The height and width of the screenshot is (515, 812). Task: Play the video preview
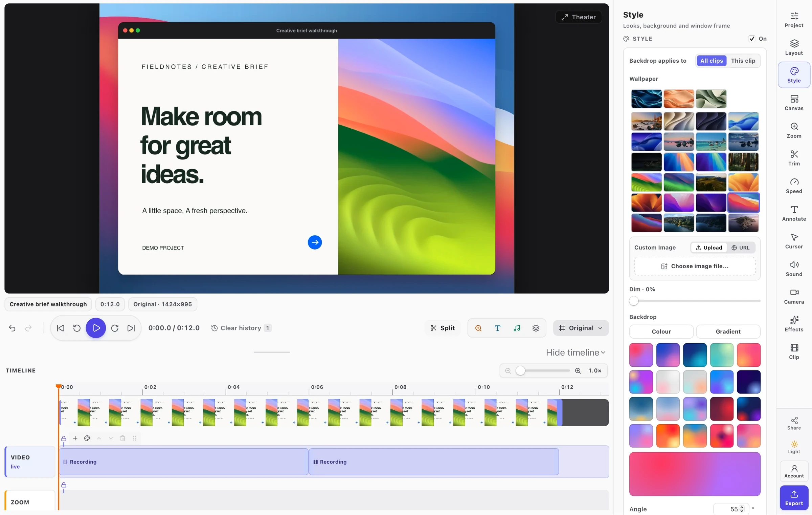(x=96, y=328)
